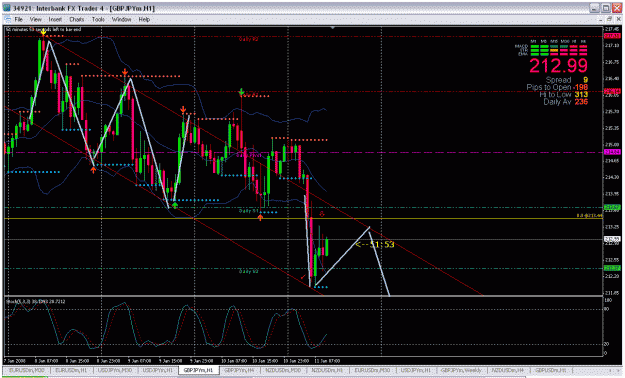625x378 pixels.
Task: Switch to the USDJPYm,M30 chart tab
Action: [x=114, y=370]
